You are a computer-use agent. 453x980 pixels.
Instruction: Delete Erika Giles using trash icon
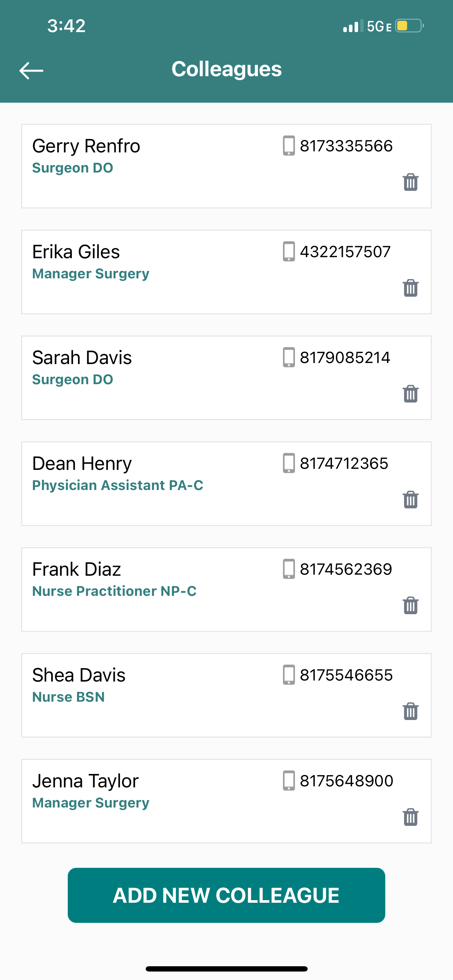[x=410, y=288]
